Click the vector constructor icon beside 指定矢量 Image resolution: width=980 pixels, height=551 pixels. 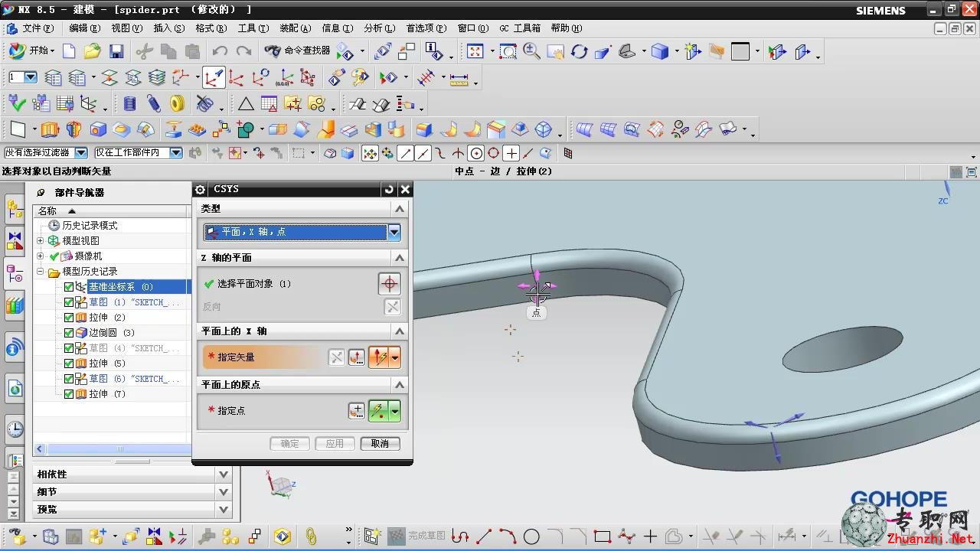click(357, 357)
